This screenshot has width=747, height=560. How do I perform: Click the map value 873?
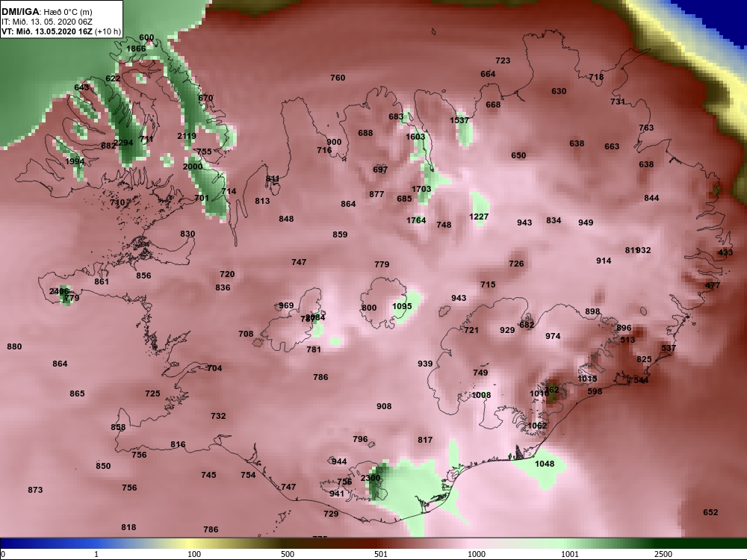click(35, 490)
